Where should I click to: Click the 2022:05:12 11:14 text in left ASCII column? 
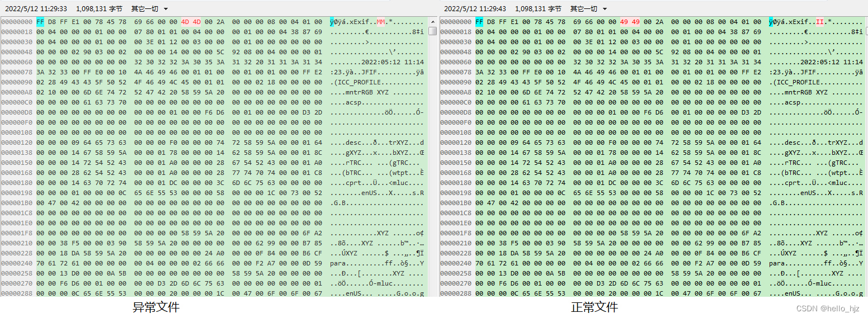tap(393, 62)
